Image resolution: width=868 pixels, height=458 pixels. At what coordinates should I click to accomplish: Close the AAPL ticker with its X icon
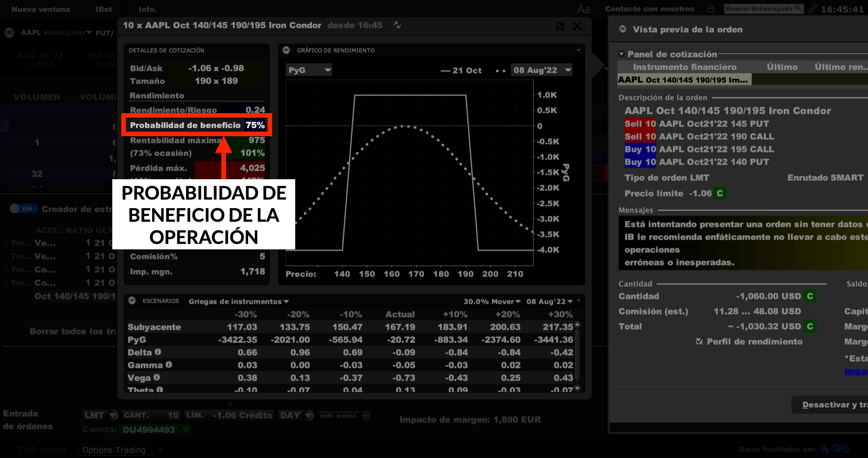[x=9, y=33]
